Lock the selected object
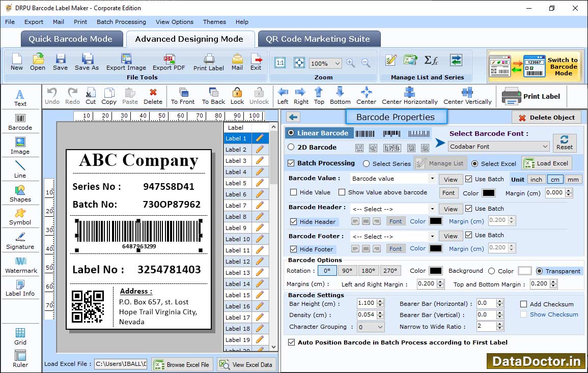The height and width of the screenshot is (373, 588). coord(237,96)
